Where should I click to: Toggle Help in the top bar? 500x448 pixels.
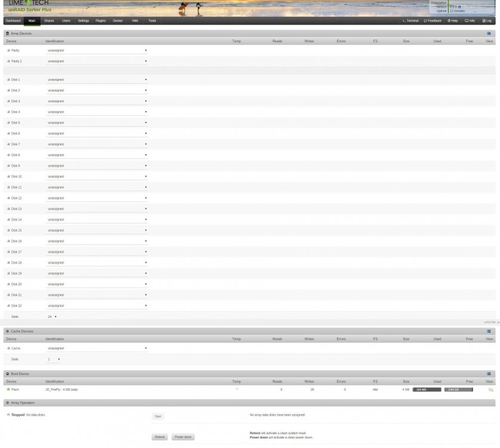tap(452, 21)
